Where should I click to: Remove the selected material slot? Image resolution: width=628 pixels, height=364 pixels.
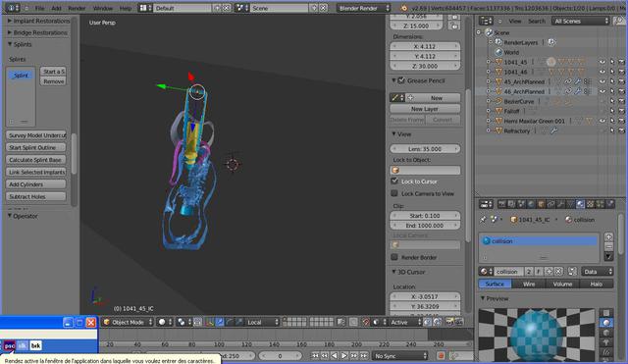tap(608, 246)
